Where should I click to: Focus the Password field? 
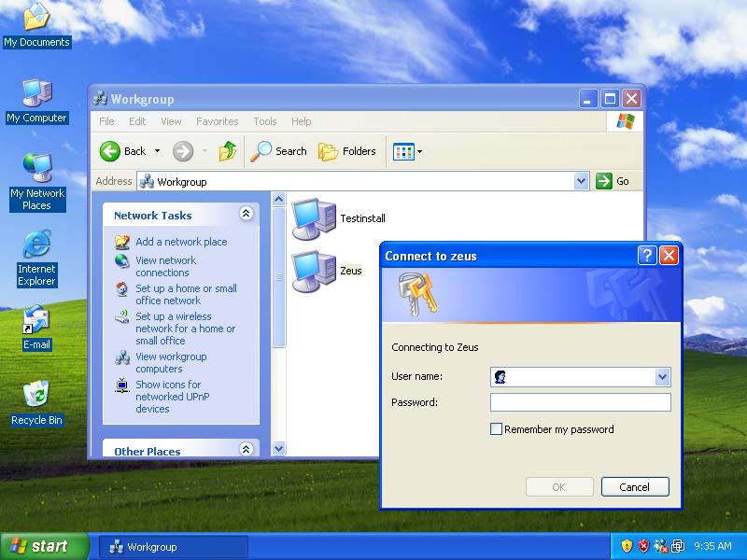[x=580, y=402]
